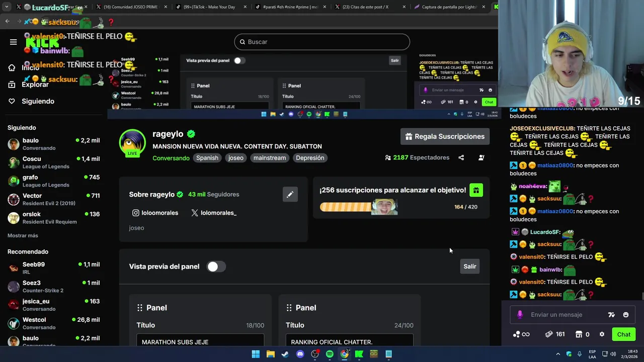Show hidden icons in system tray
The width and height of the screenshot is (644, 362).
tap(557, 354)
